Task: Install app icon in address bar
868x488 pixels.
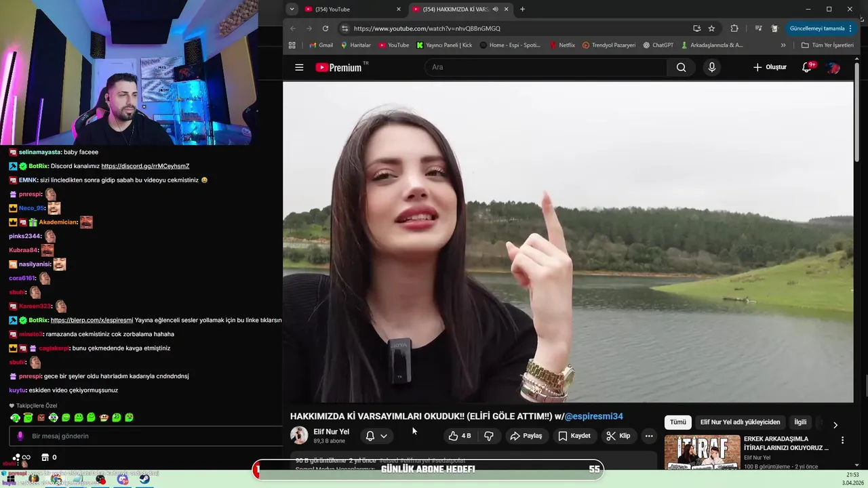Action: (696, 28)
